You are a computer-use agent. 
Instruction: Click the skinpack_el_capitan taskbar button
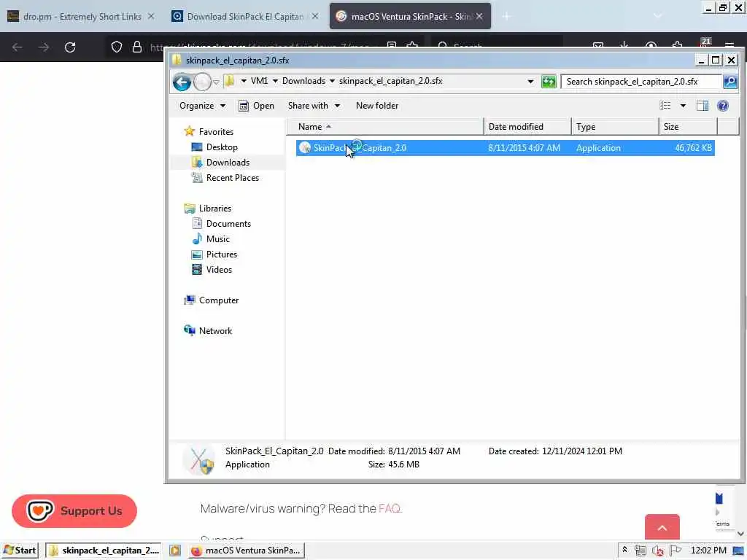pyautogui.click(x=104, y=551)
